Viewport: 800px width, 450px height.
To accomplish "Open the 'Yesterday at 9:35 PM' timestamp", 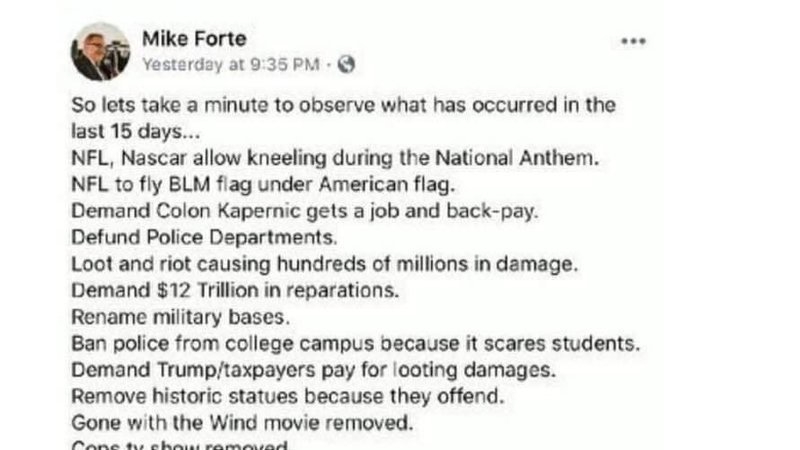I will click(231, 65).
